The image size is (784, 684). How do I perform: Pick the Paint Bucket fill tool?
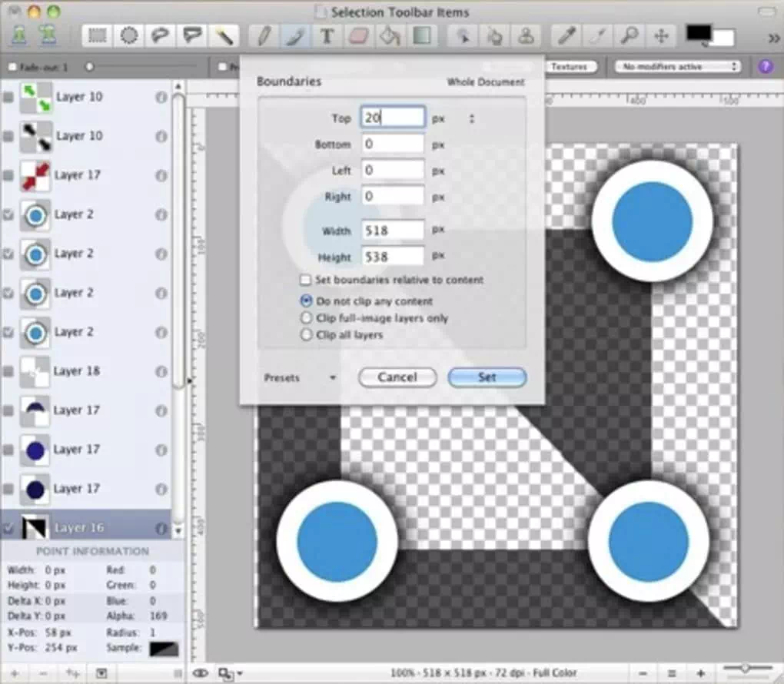(x=390, y=36)
